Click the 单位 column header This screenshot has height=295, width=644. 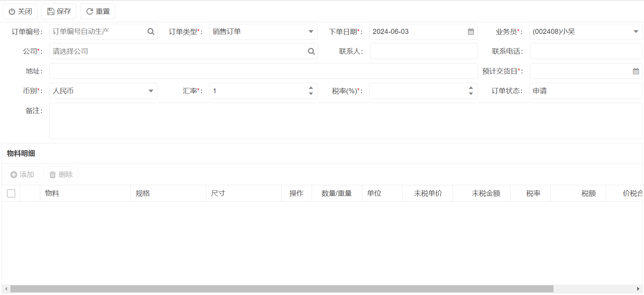(x=382, y=193)
